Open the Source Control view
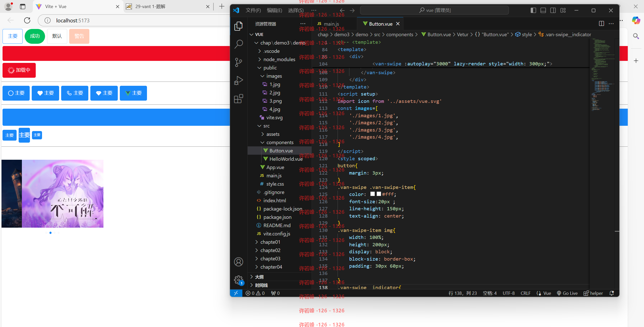 pos(238,62)
